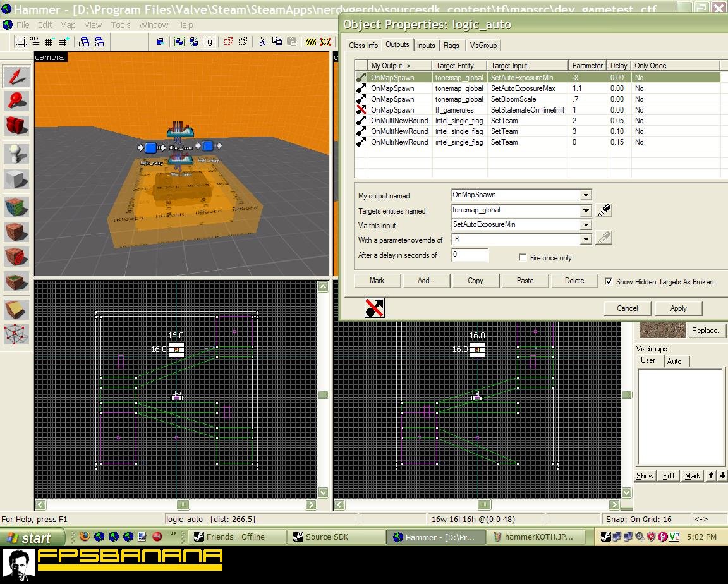
Task: Activate the Vertex manipulation tool
Action: coord(16,334)
